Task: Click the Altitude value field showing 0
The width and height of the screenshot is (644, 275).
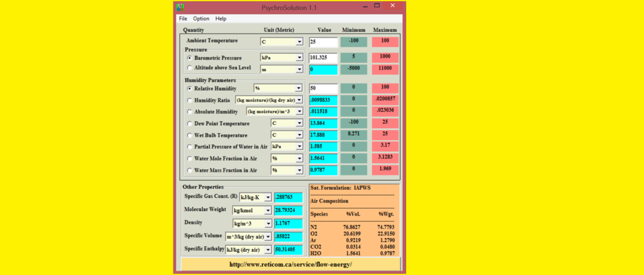Action: [323, 70]
